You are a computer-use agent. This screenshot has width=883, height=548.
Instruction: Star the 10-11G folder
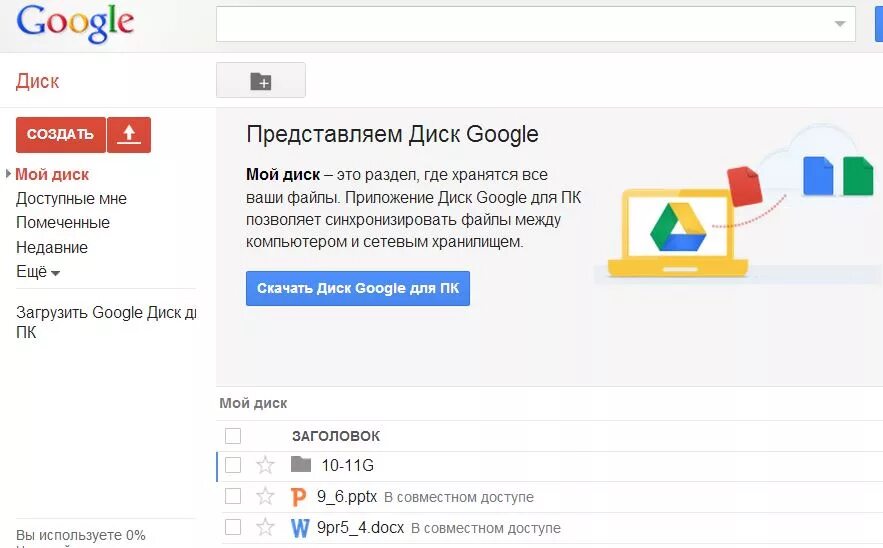[x=265, y=465]
